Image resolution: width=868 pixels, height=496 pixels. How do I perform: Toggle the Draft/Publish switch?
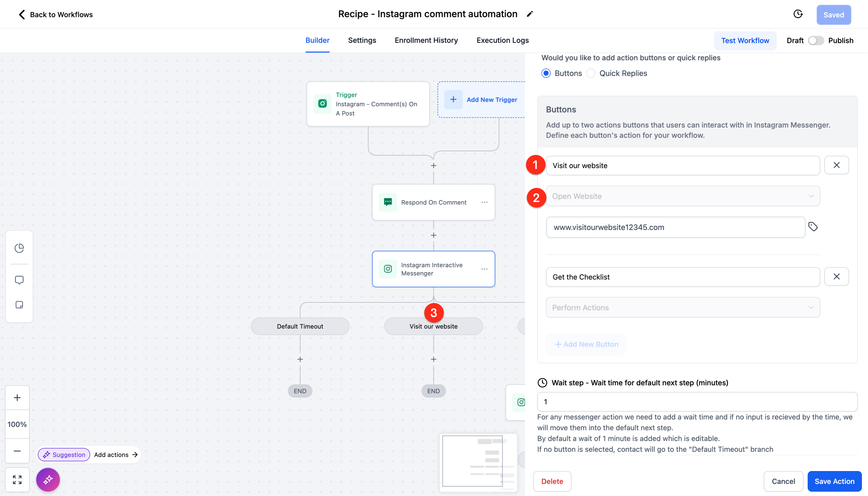pos(816,41)
